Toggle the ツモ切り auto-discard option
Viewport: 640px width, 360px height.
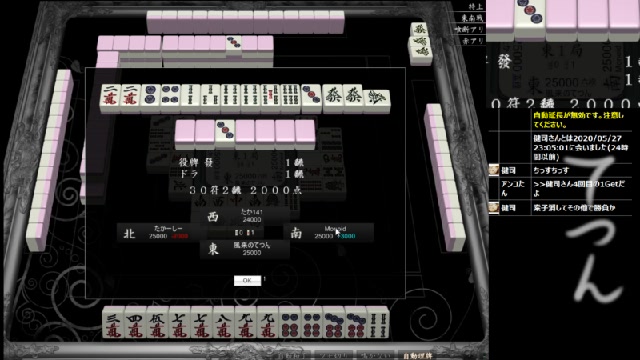tap(333, 356)
